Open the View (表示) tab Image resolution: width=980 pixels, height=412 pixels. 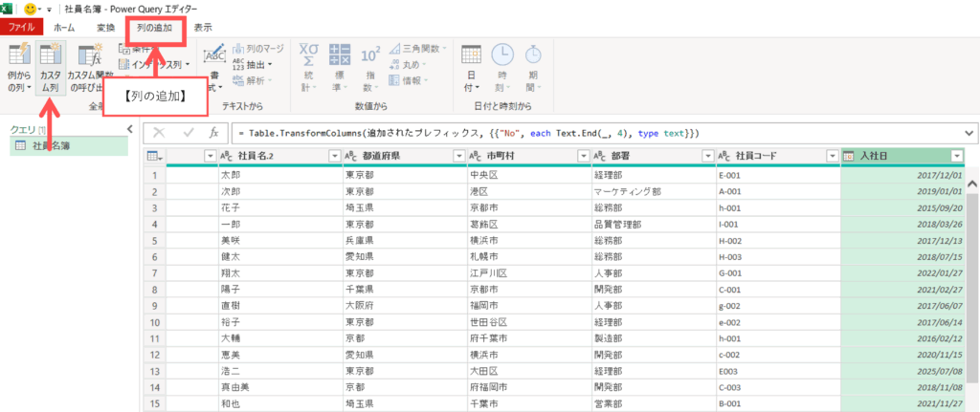pos(203,28)
